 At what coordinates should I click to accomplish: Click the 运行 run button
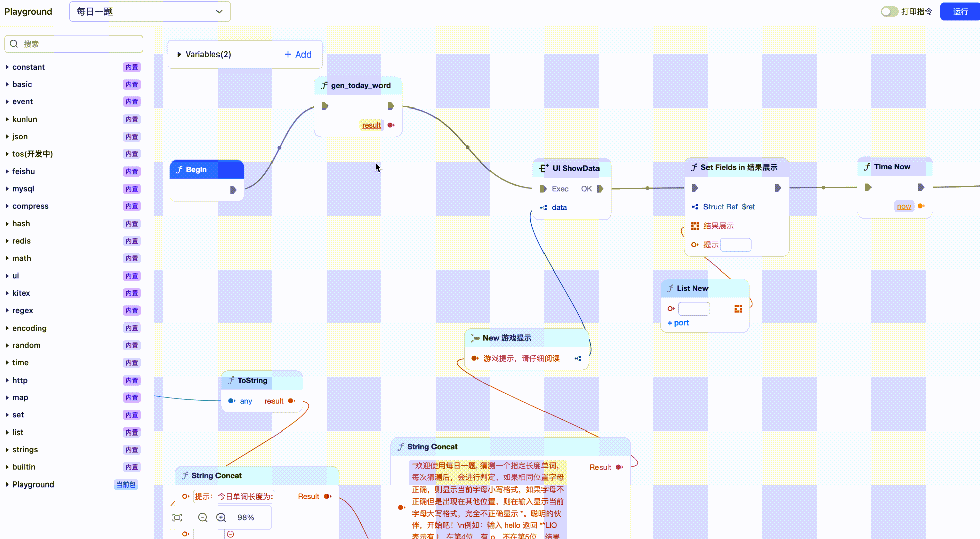(x=960, y=12)
